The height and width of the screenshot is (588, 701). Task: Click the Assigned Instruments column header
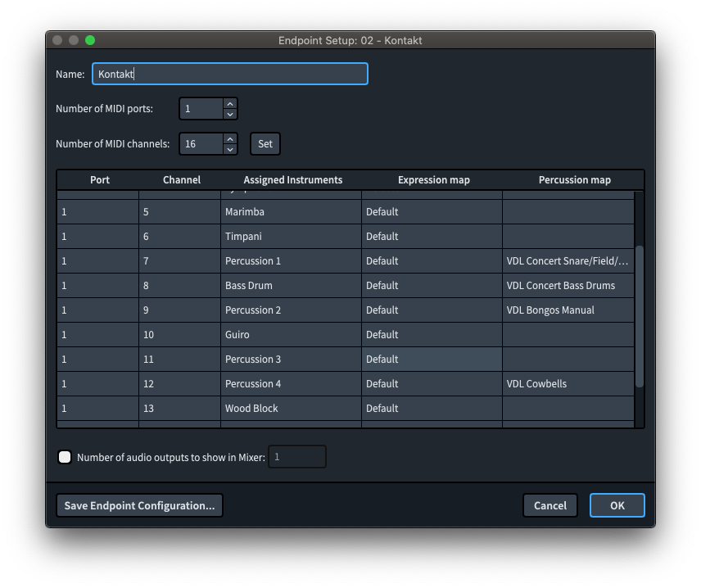tap(293, 179)
